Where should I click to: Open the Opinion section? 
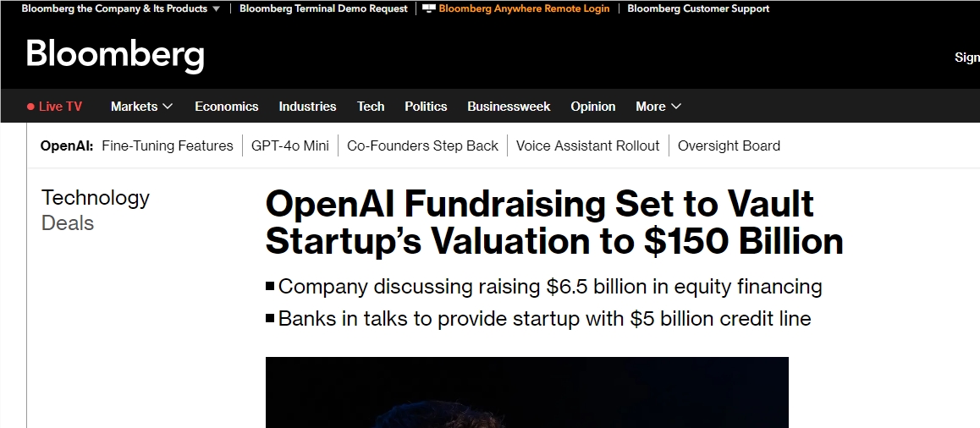tap(592, 107)
